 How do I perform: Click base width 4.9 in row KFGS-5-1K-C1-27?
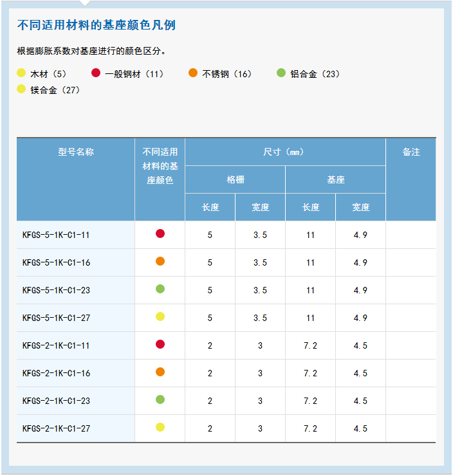click(x=360, y=318)
